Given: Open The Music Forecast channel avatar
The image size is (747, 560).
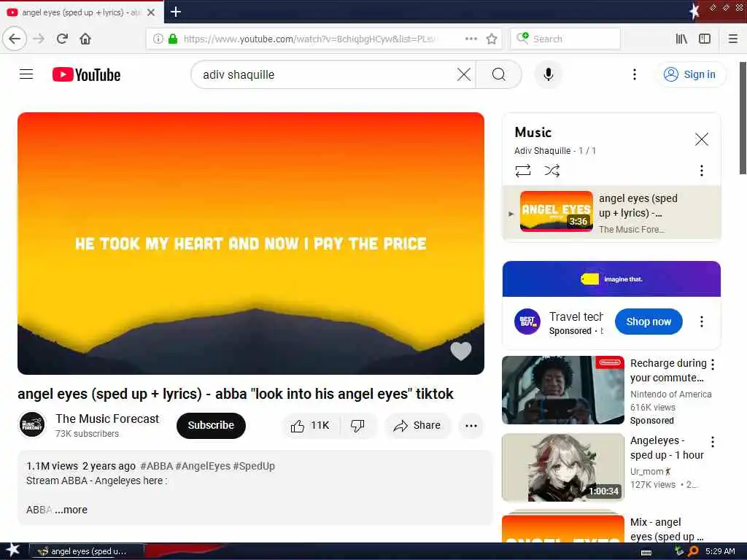Looking at the screenshot, I should [32, 425].
